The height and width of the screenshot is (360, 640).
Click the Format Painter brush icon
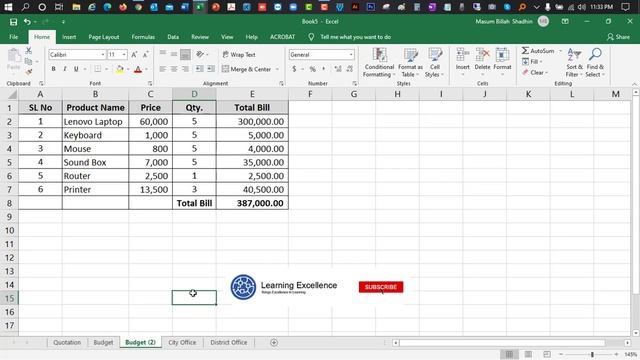(x=29, y=72)
